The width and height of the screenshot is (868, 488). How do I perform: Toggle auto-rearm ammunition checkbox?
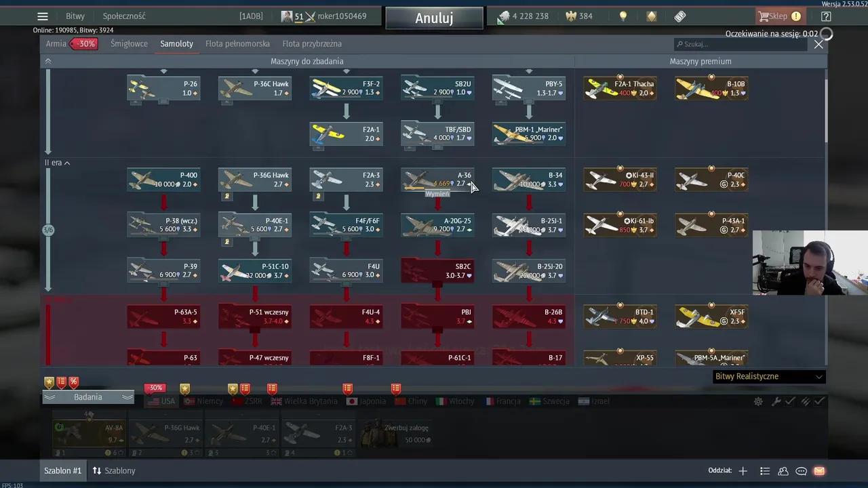[x=812, y=401]
